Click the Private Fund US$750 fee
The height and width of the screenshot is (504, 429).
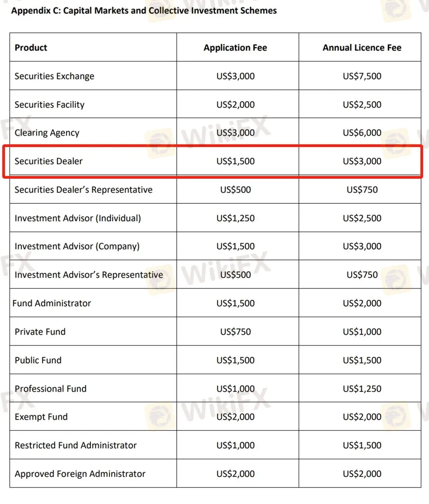236,332
